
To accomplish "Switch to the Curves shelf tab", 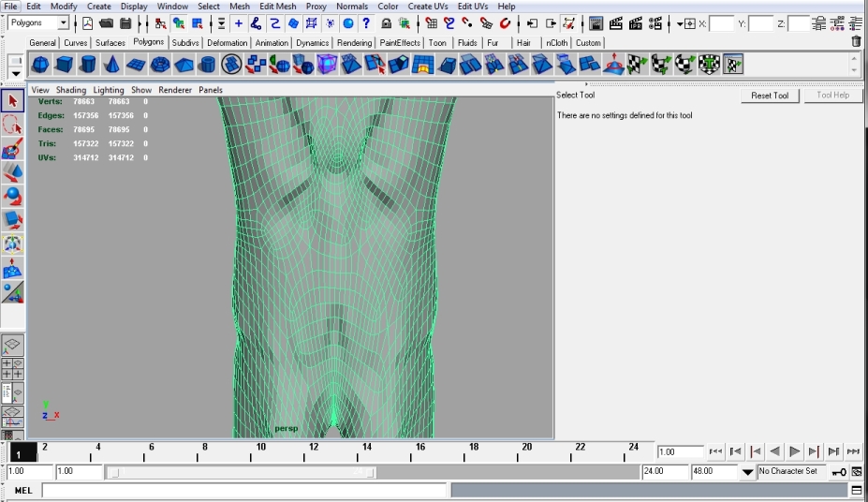I will pyautogui.click(x=75, y=43).
